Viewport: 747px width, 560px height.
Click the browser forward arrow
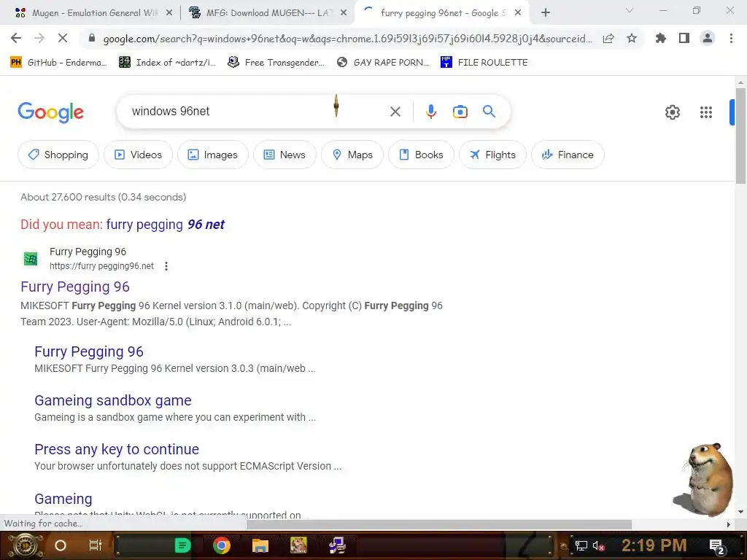(39, 38)
